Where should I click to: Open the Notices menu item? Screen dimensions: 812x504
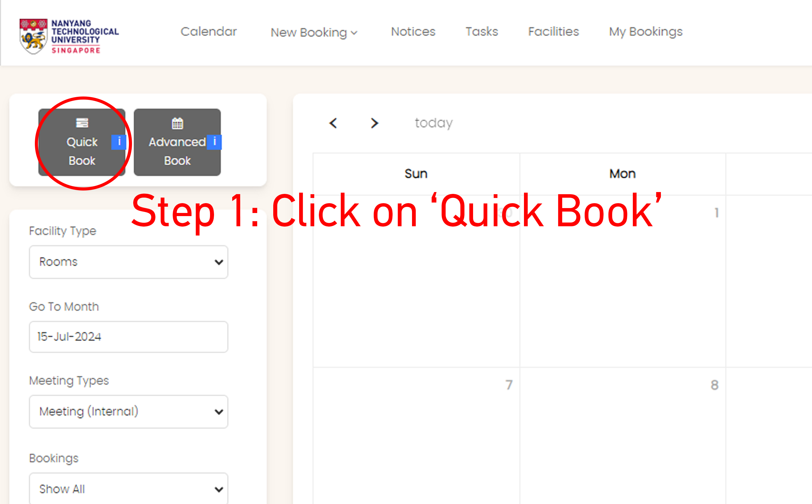coord(413,32)
